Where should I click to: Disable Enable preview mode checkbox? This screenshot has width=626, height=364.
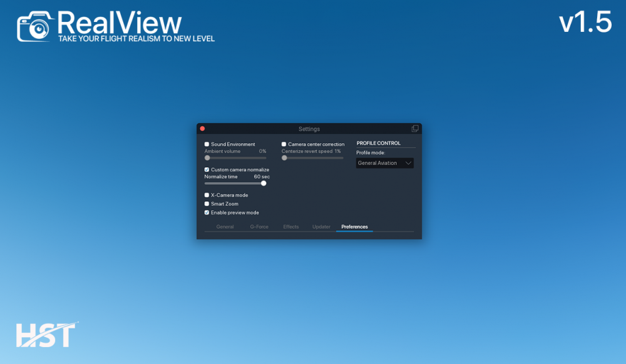207,213
